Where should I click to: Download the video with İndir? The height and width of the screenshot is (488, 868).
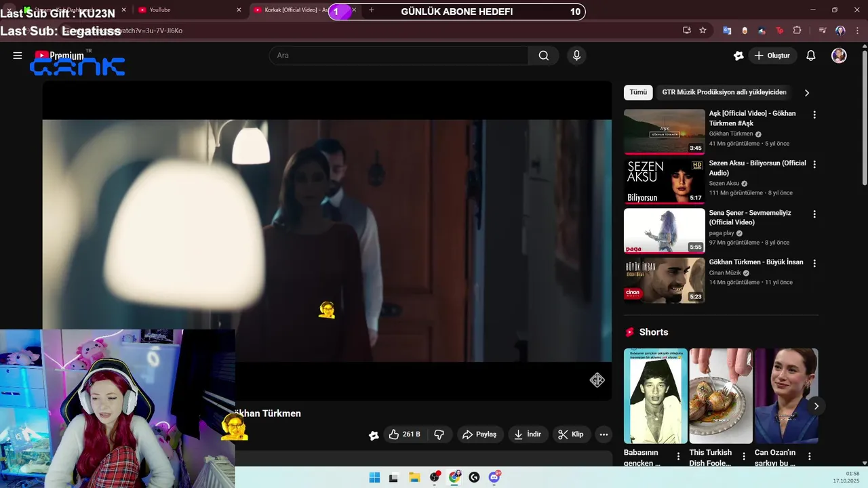coord(528,434)
